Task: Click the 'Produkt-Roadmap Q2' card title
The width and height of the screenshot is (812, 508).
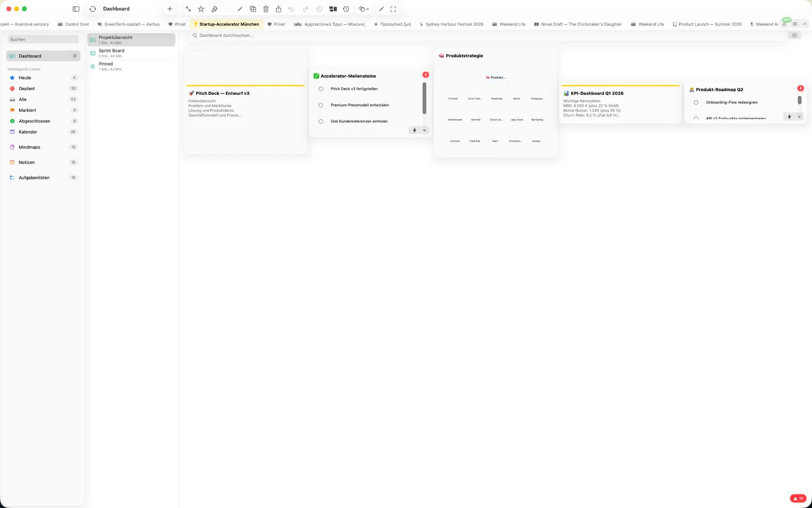Action: pos(720,89)
